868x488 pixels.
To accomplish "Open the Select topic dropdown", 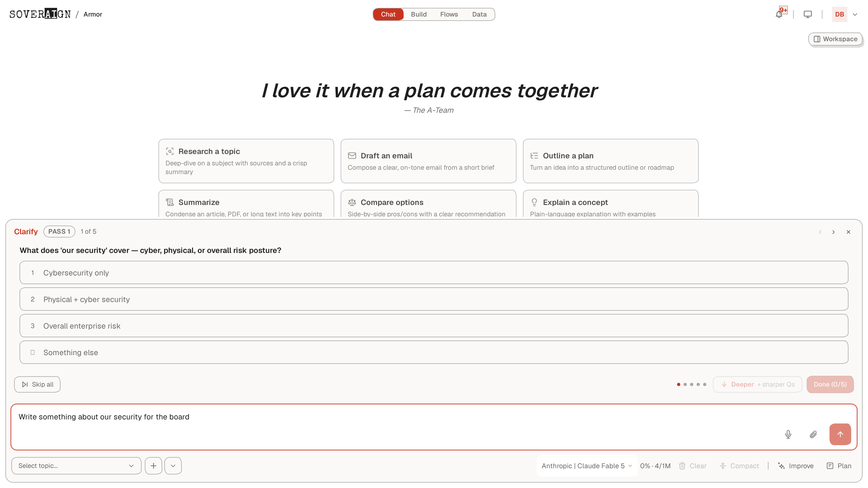I will point(76,466).
